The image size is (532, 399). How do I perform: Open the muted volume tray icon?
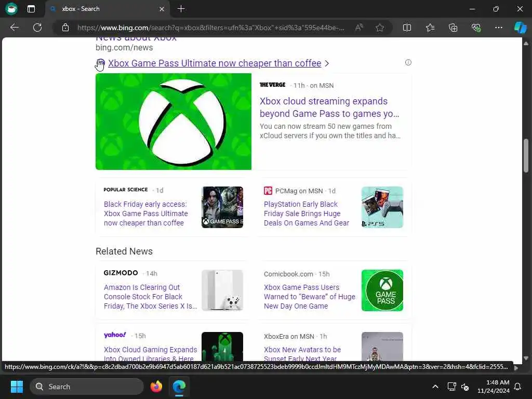point(465,387)
